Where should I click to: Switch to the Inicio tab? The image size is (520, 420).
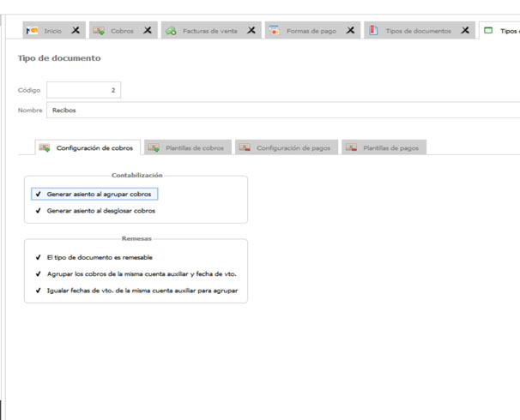tap(52, 31)
